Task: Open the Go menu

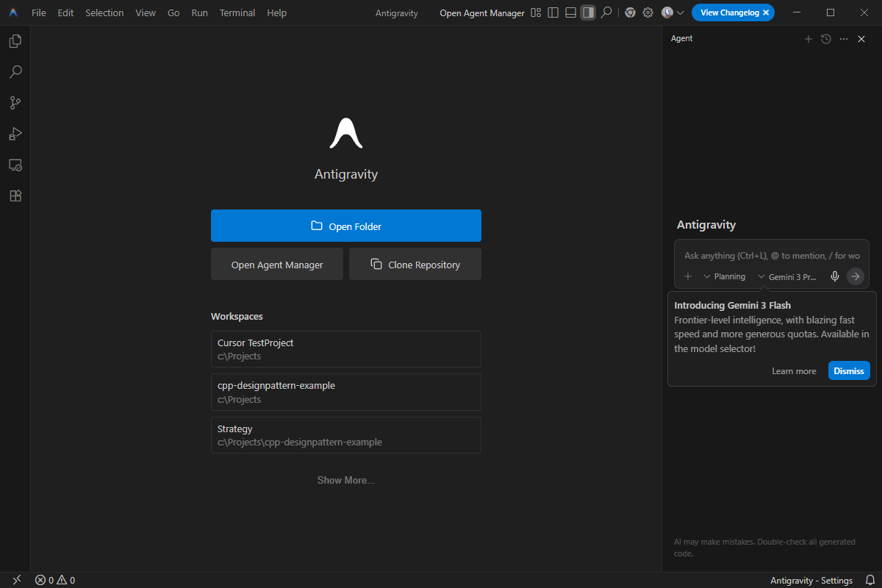Action: pos(173,12)
